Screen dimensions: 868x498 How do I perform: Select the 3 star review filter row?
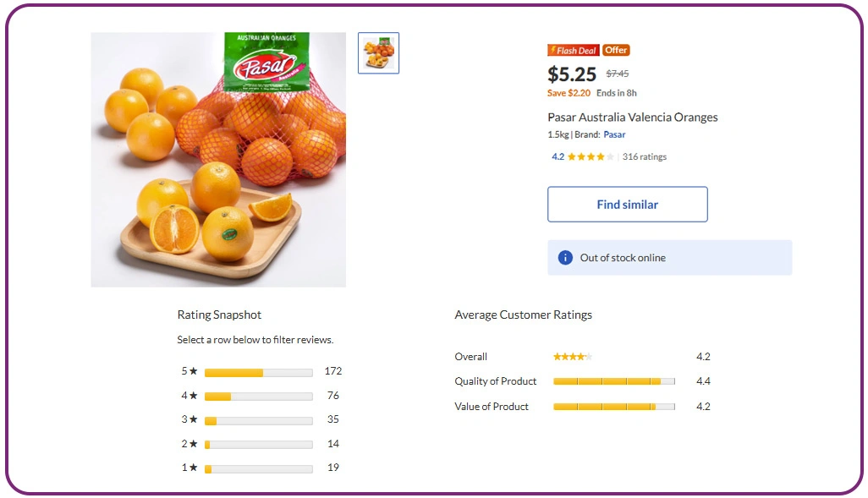258,419
